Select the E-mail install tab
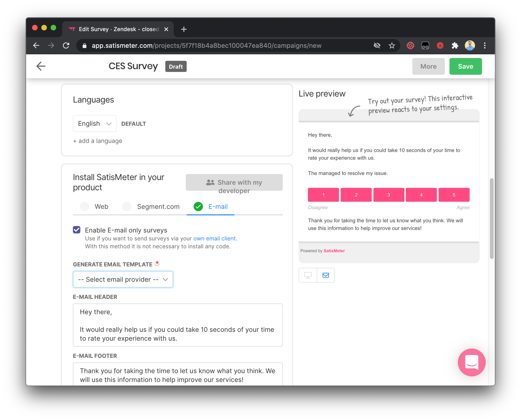521x420 pixels. tap(210, 207)
